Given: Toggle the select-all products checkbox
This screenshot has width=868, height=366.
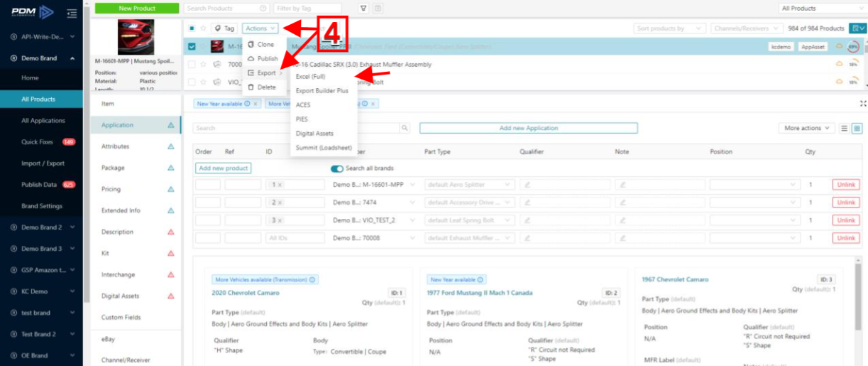Looking at the screenshot, I should [x=192, y=28].
